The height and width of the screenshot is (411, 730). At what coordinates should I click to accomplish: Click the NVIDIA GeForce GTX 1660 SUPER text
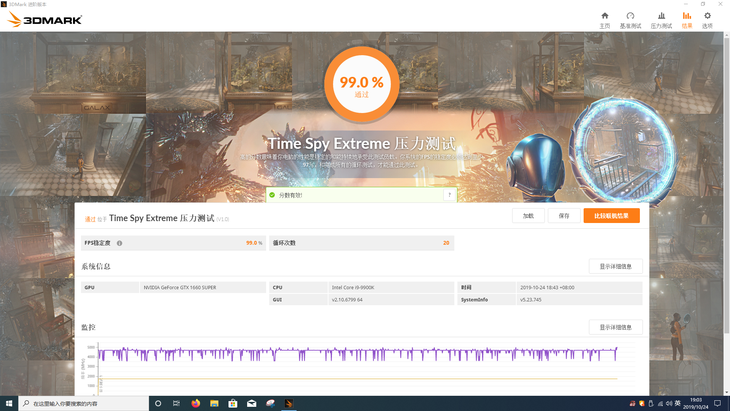tap(180, 288)
